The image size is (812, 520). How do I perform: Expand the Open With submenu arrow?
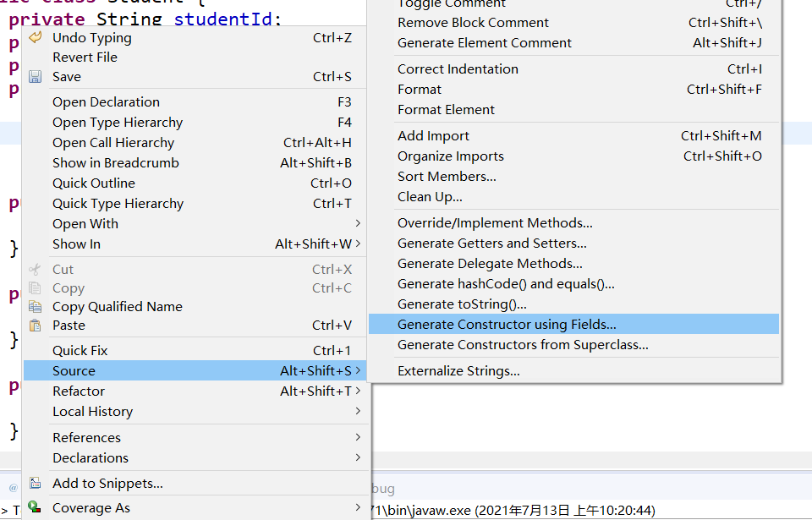point(358,223)
